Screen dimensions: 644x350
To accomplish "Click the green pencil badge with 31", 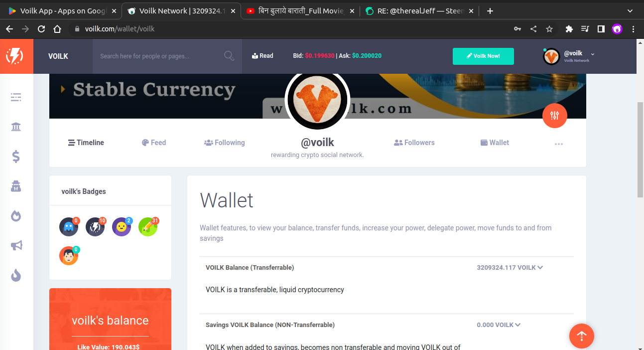I will coord(148,227).
